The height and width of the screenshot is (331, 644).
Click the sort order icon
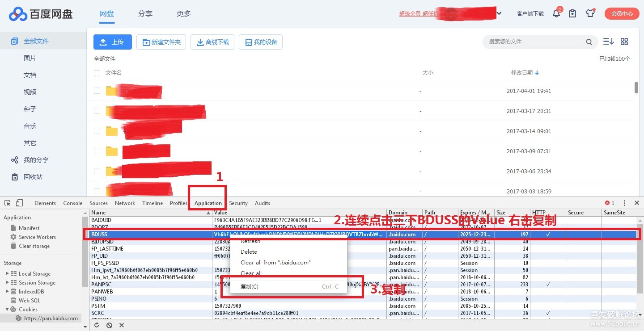click(608, 42)
